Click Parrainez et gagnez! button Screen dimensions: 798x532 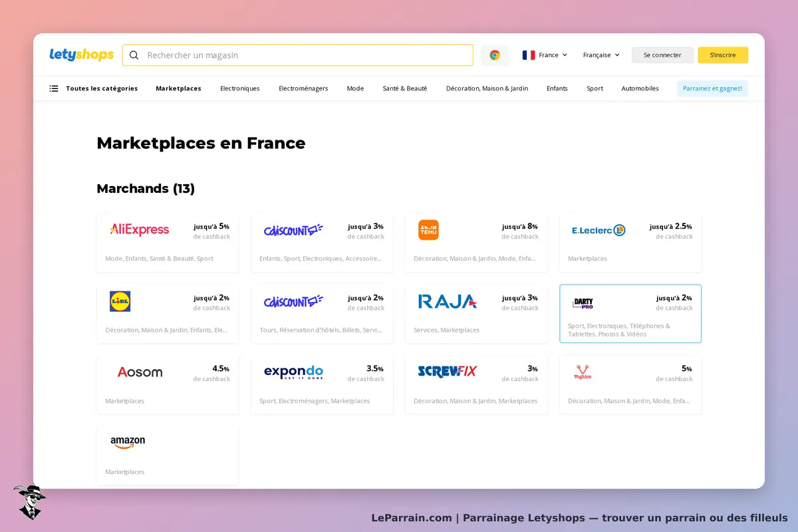pyautogui.click(x=712, y=88)
